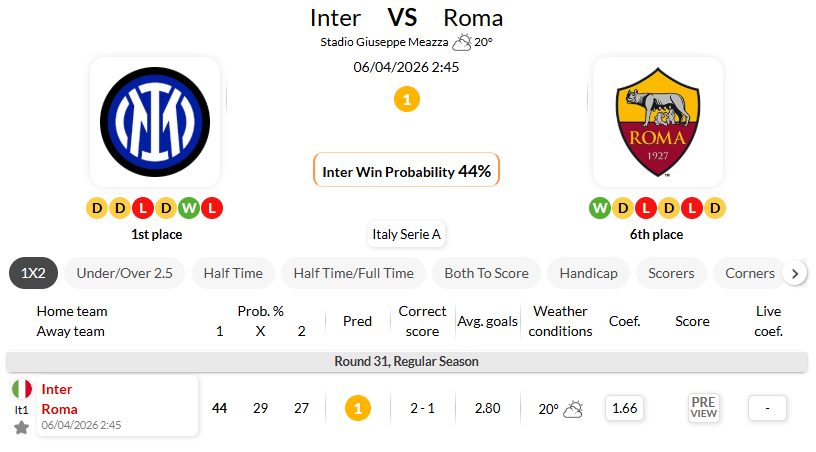Open the Inter team link in match row
The height and width of the screenshot is (452, 816).
[57, 389]
